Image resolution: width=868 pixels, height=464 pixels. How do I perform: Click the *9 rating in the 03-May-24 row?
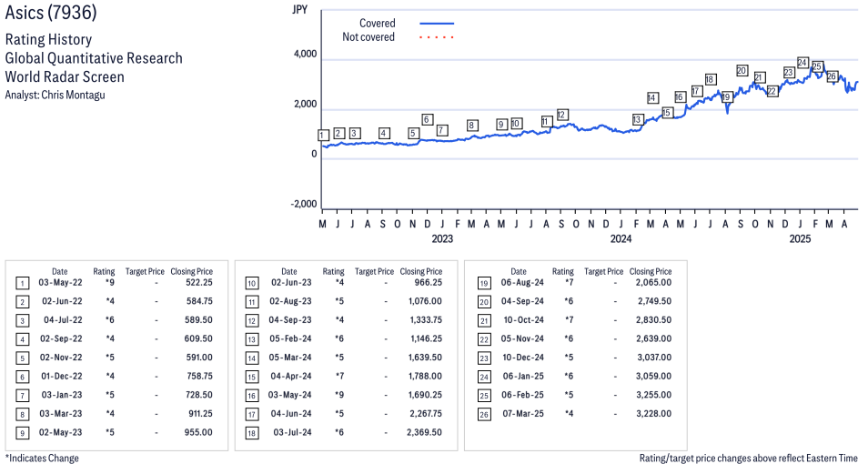tap(339, 395)
